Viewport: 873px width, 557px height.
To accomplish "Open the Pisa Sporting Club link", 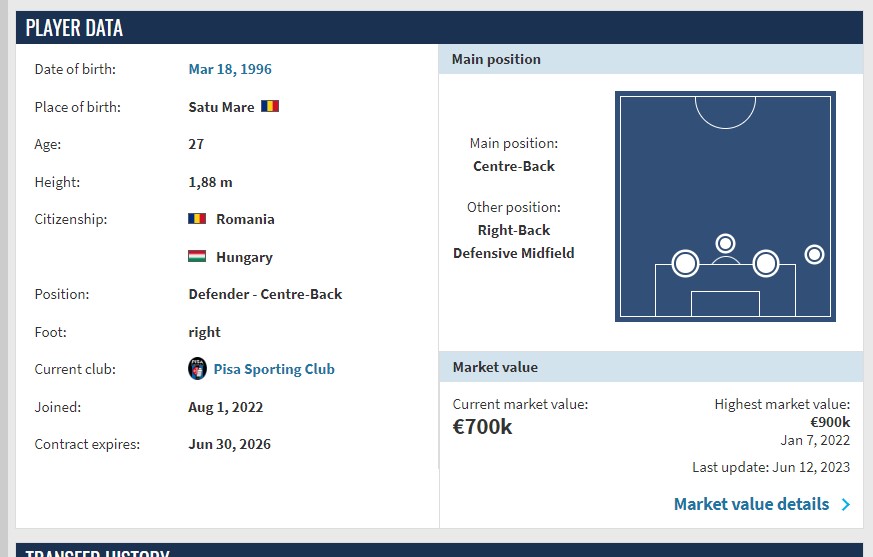I will (x=274, y=369).
